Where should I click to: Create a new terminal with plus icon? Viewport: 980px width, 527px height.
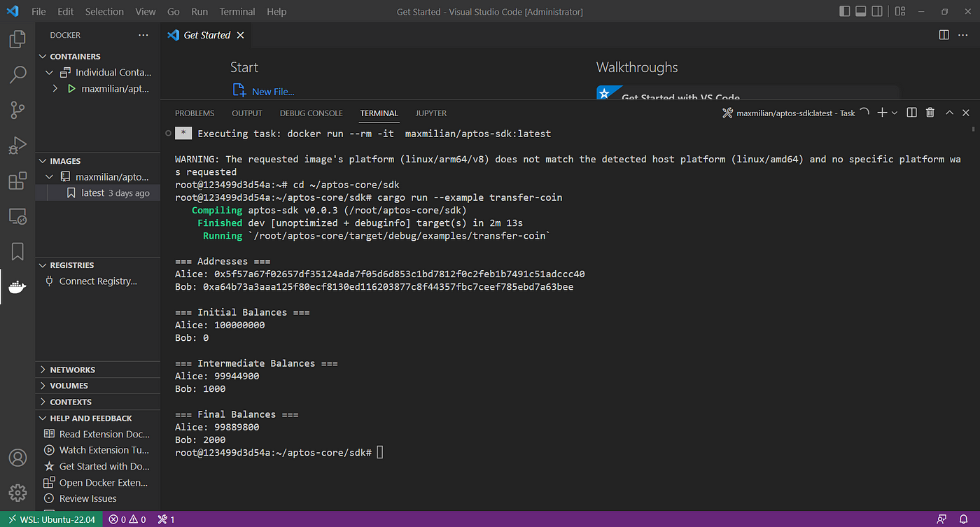pyautogui.click(x=882, y=113)
